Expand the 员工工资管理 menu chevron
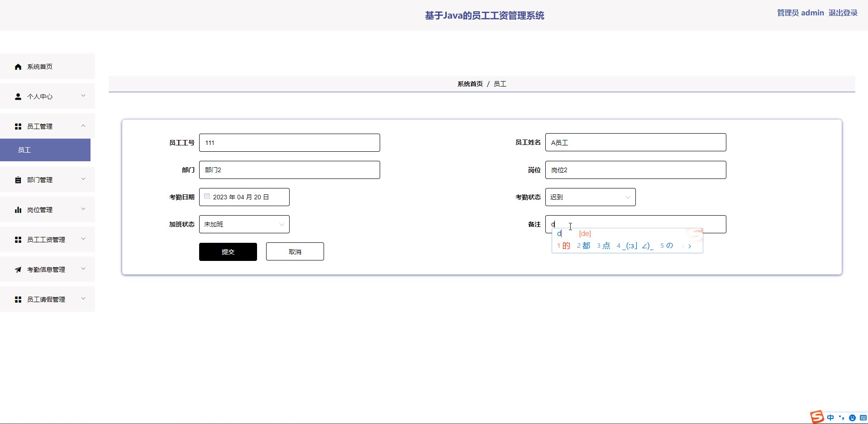Image resolution: width=868 pixels, height=424 pixels. point(83,239)
